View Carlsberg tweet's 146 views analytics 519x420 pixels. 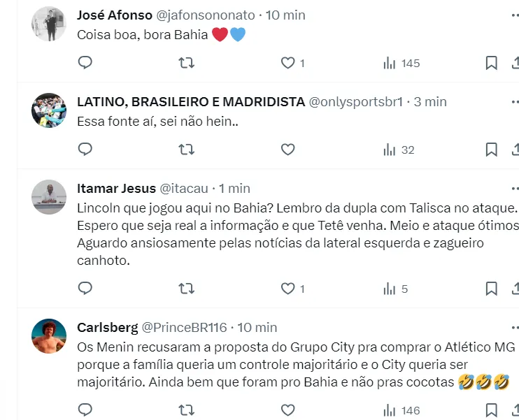401,410
